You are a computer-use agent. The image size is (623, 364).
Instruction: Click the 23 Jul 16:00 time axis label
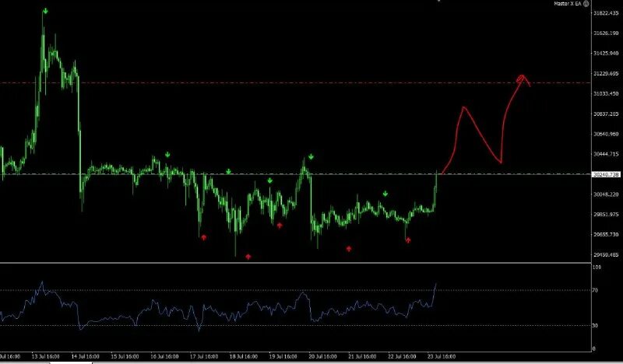tap(442, 356)
